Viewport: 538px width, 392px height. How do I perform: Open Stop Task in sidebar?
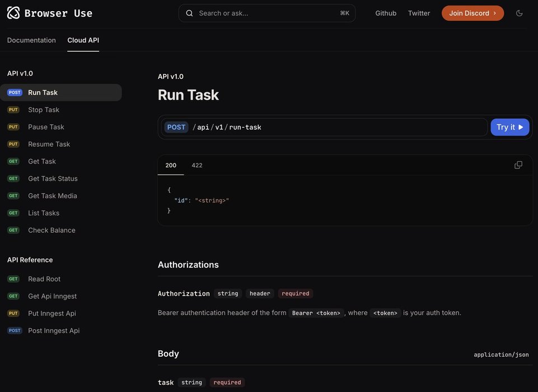click(x=44, y=110)
